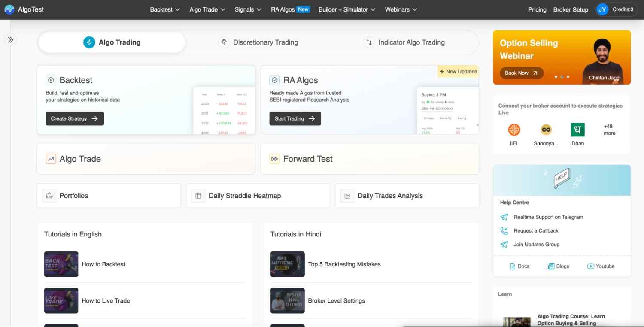
Task: Click Telegram icon beside Realtime Support
Action: [504, 217]
